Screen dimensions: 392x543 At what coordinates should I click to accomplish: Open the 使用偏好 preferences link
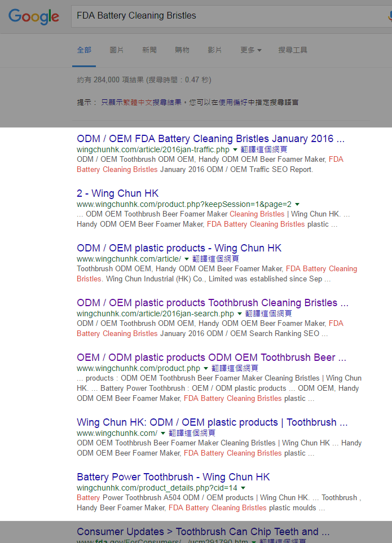click(x=234, y=103)
